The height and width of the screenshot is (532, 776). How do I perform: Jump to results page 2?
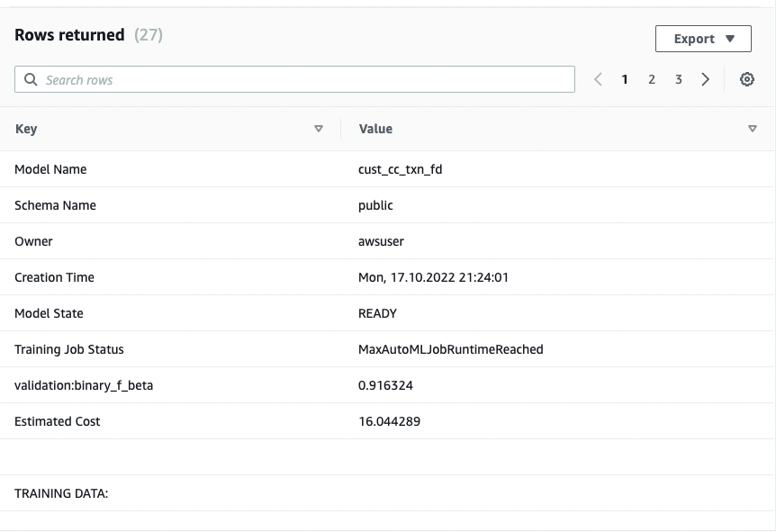click(652, 79)
